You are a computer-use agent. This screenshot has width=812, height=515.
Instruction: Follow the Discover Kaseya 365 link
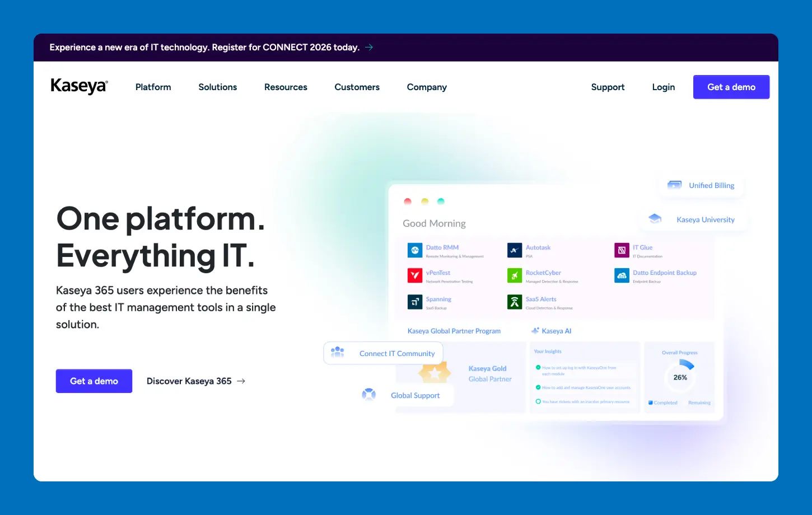point(195,381)
